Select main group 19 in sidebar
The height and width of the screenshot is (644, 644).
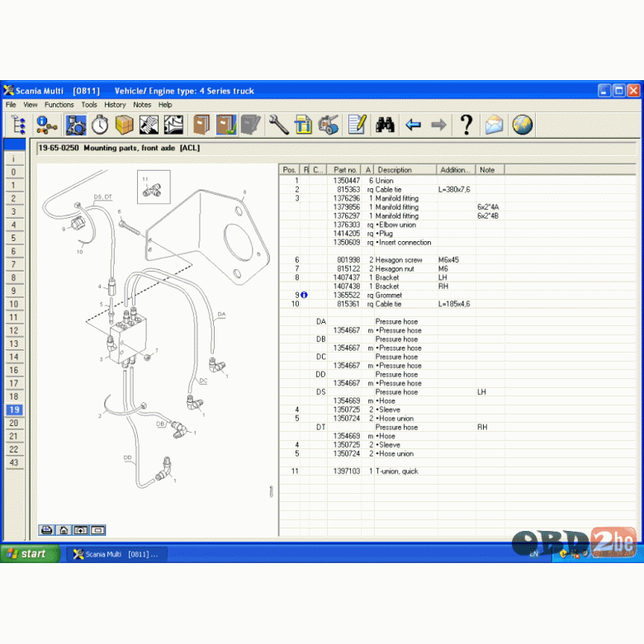coord(14,410)
